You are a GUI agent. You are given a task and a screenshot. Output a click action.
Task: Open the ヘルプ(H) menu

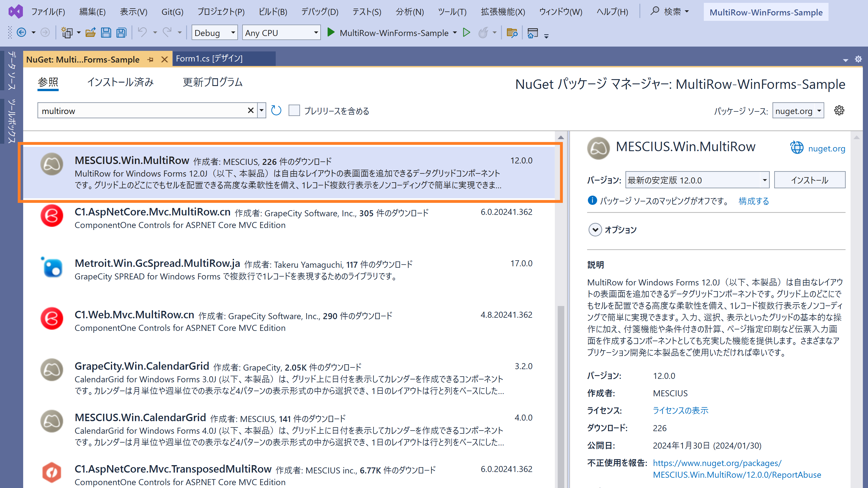[612, 12]
